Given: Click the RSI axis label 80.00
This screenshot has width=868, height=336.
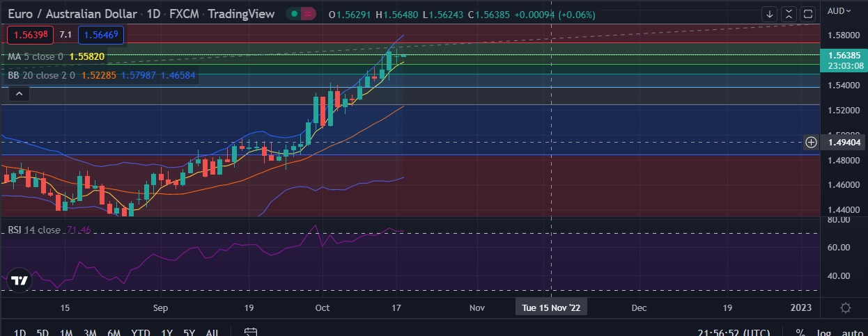Looking at the screenshot, I should coord(840,220).
